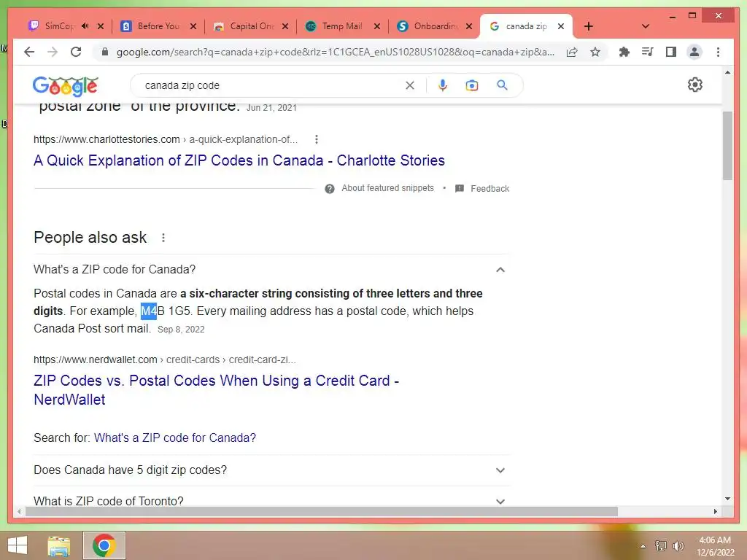Show hidden tray icons arrow
The height and width of the screenshot is (560, 747).
(x=643, y=546)
